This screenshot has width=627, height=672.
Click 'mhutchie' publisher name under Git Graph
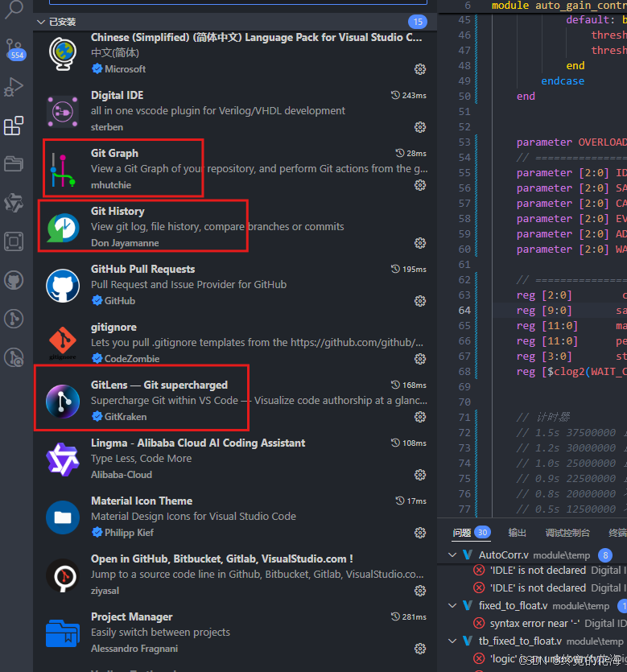point(111,185)
